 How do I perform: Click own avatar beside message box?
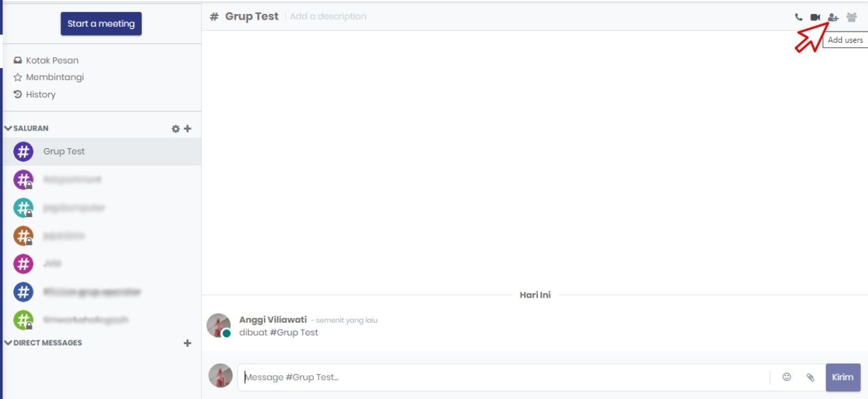(221, 375)
